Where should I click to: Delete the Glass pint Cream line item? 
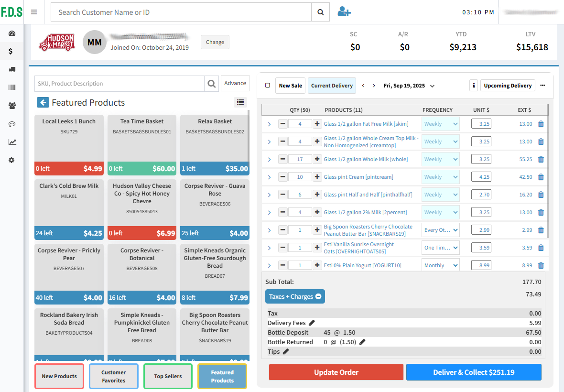[x=541, y=177]
